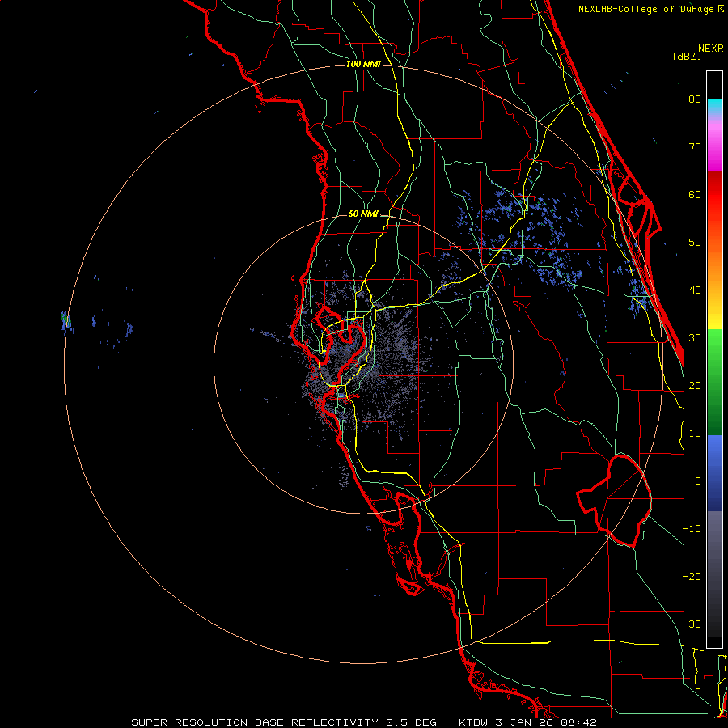
Task: Click the "NEXR" label above the color bar
Action: point(711,49)
